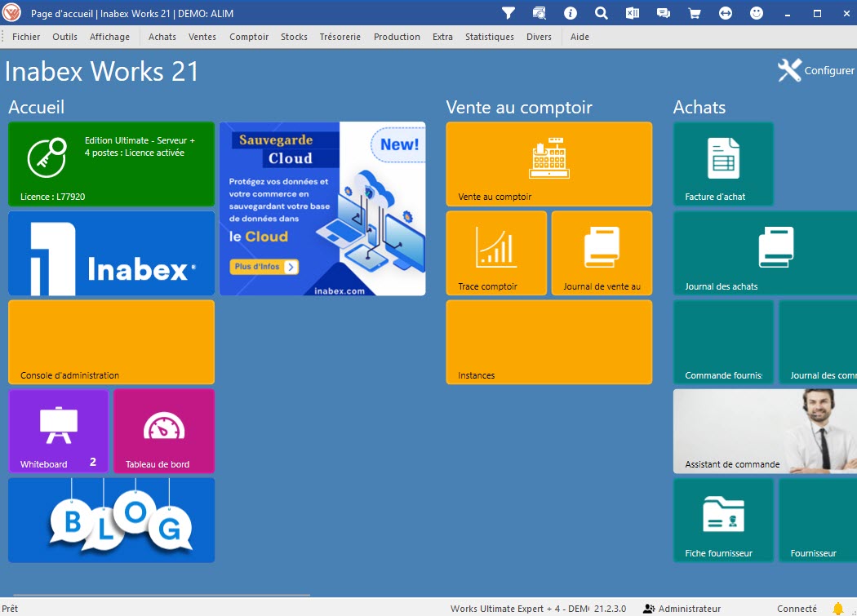Expand the Statistiques menu
857x616 pixels.
[x=489, y=37]
